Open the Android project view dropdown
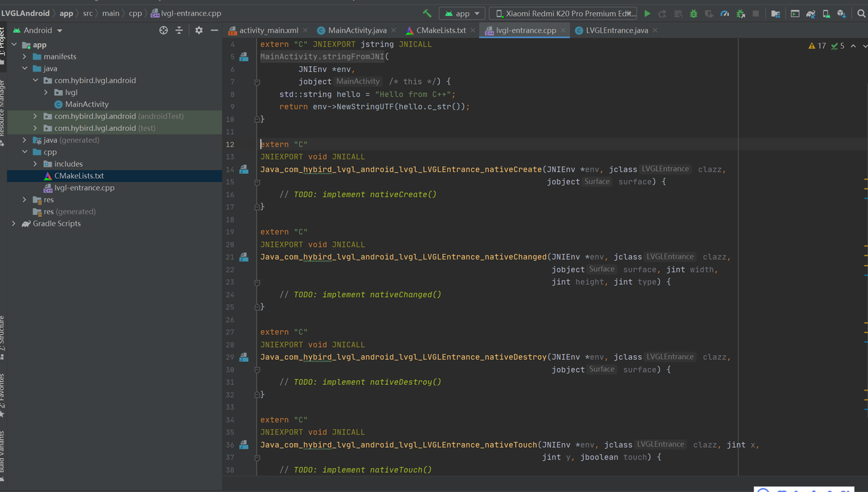This screenshot has height=492, width=868. coord(37,30)
